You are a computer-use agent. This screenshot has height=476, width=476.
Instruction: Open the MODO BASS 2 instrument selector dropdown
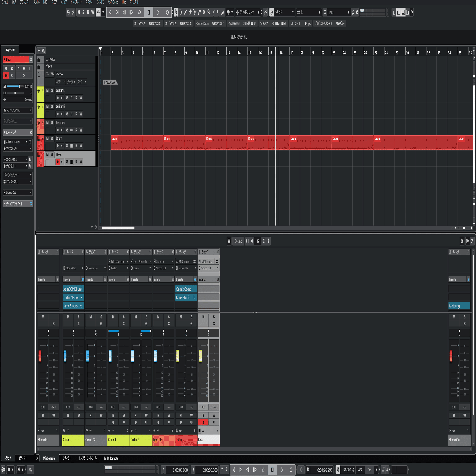point(15,159)
